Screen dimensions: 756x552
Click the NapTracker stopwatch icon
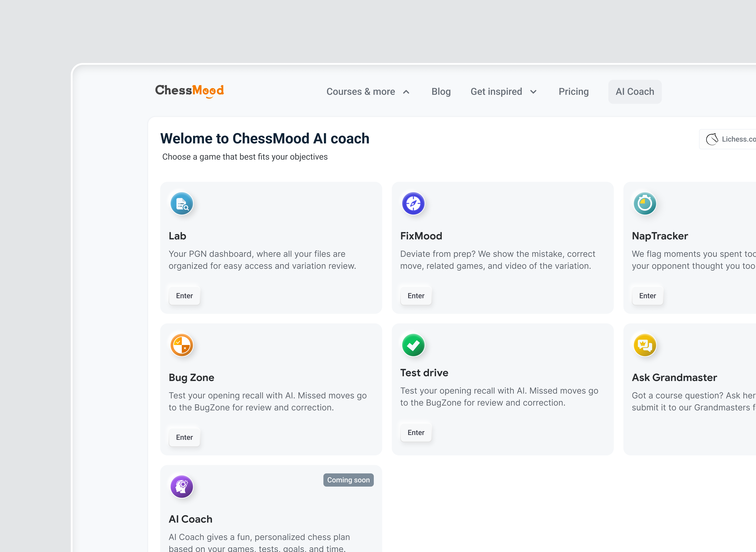(645, 204)
